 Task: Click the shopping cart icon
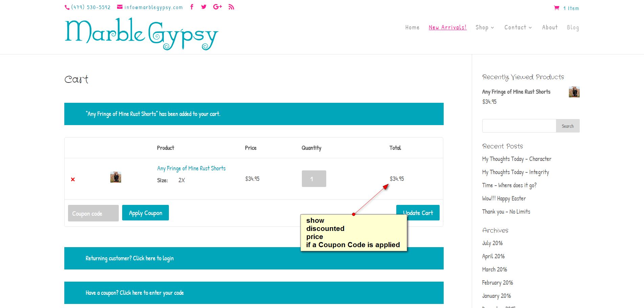tap(557, 8)
